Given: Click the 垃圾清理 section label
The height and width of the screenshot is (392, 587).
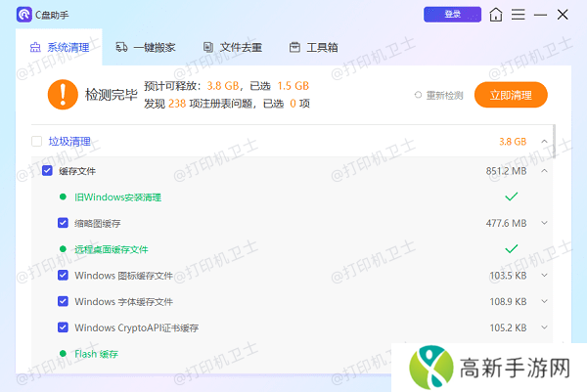Looking at the screenshot, I should [69, 142].
